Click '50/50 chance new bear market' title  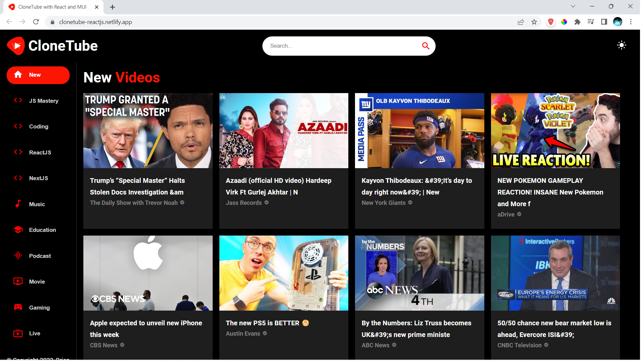(x=558, y=331)
